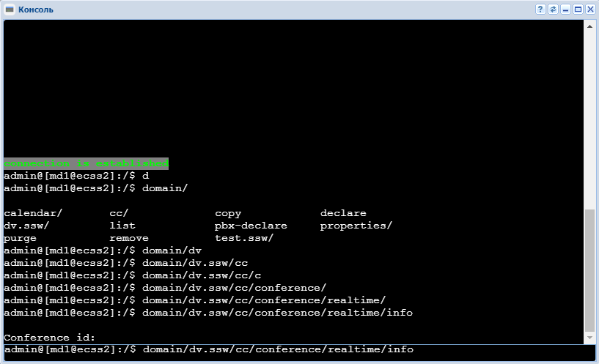Click the refresh/reconnect arrows icon

553,10
